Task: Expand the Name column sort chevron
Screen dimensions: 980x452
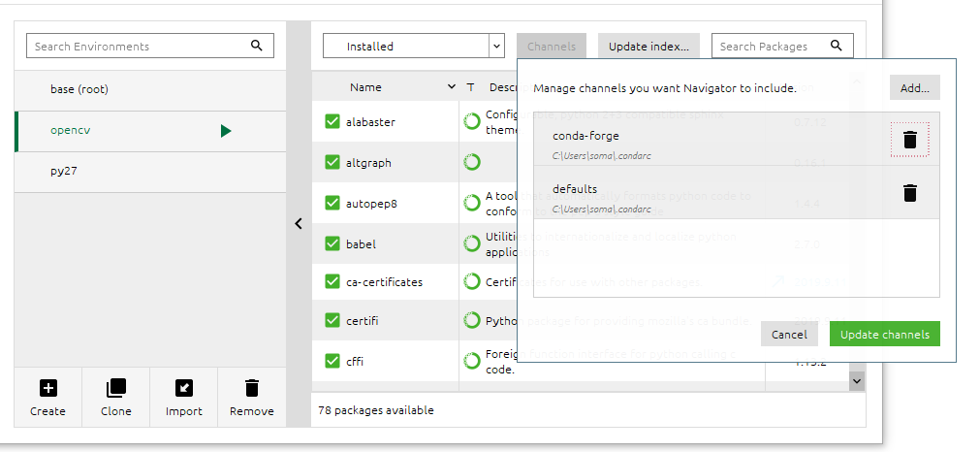Action: tap(452, 87)
